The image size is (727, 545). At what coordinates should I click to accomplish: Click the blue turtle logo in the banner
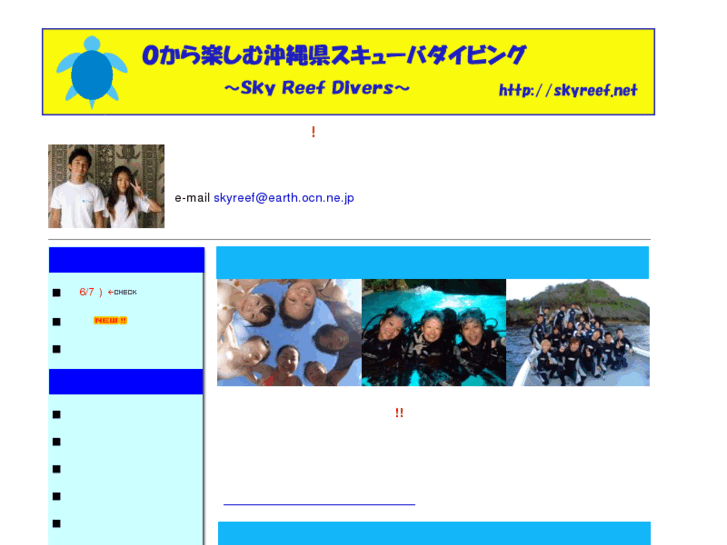(x=92, y=71)
